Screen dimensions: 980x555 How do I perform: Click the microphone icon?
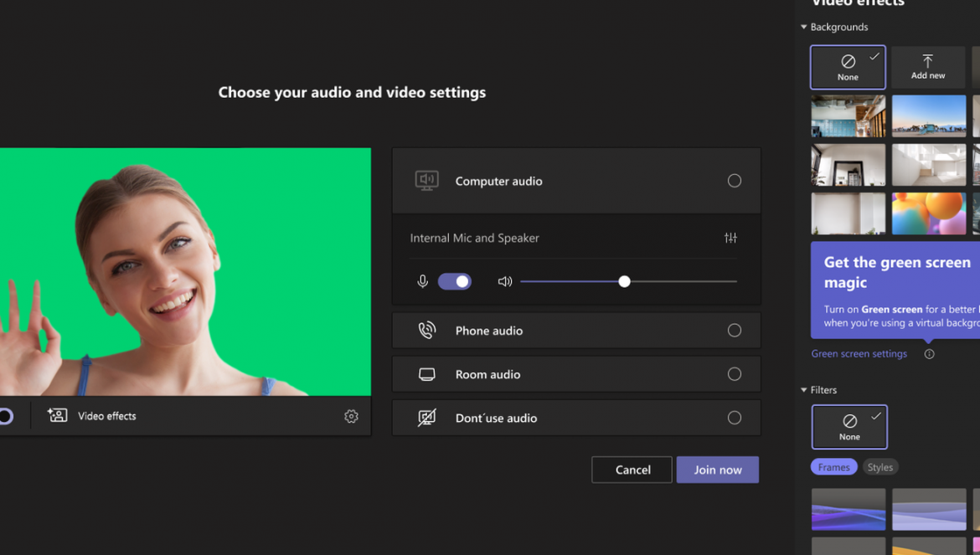(422, 281)
